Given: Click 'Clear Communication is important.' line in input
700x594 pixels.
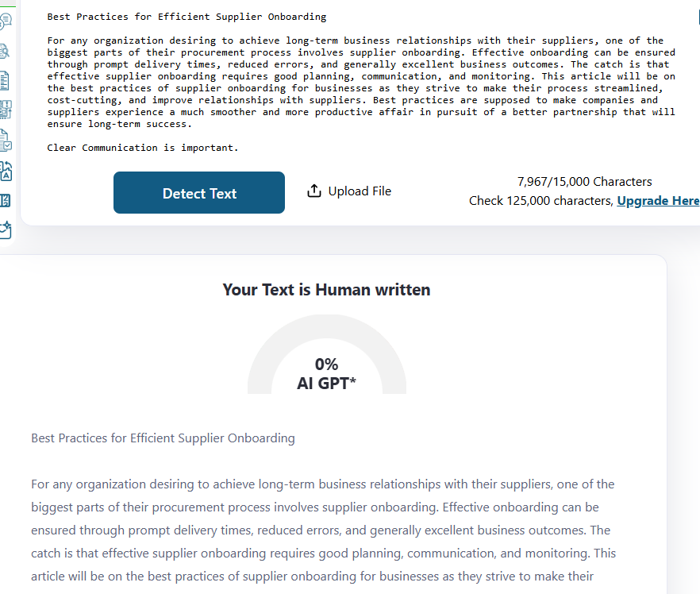Looking at the screenshot, I should [143, 148].
